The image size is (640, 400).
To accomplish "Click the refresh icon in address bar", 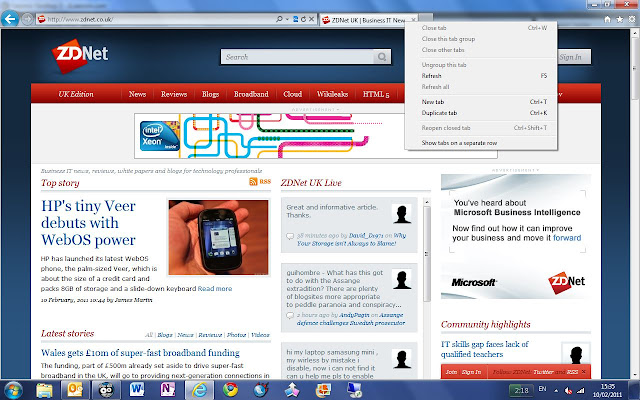I will [303, 19].
